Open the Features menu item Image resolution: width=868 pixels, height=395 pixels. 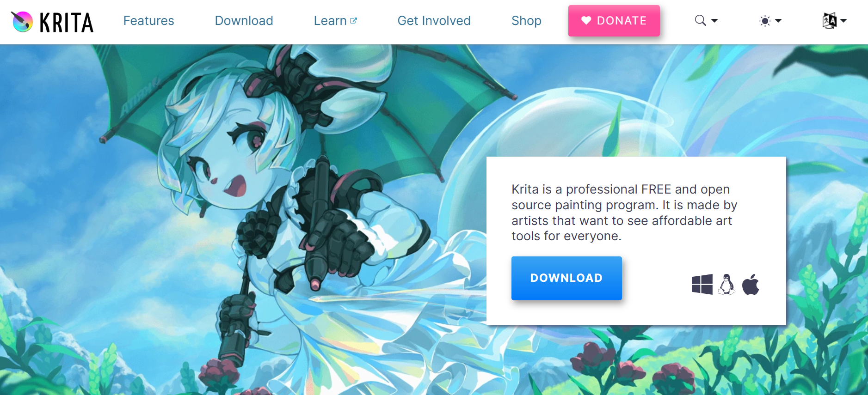tap(149, 21)
